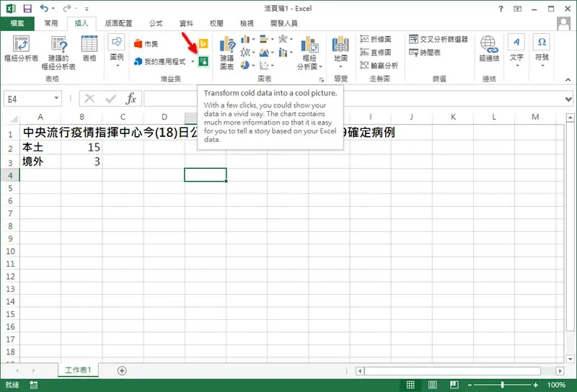Open the Store add-ins icon
Viewport: 577px width, 392px height.
coord(146,44)
